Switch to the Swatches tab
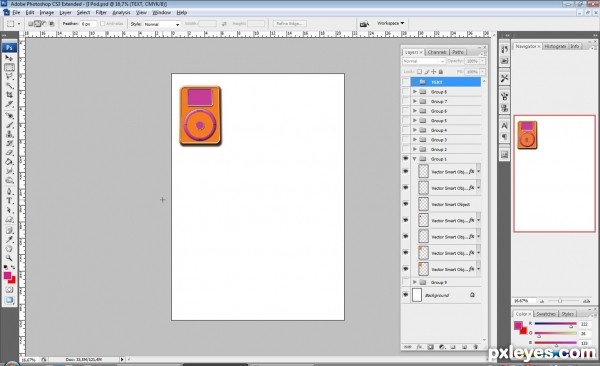600x366 pixels. coord(546,314)
